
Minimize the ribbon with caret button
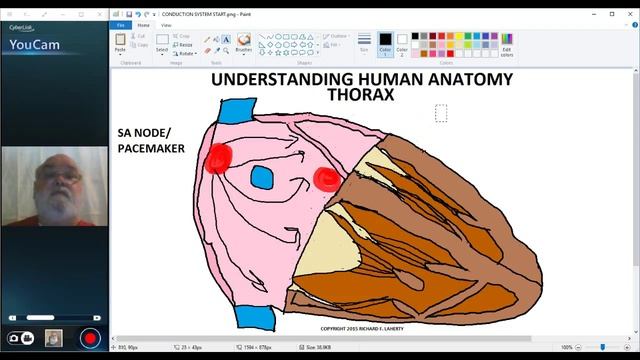pyautogui.click(x=627, y=25)
